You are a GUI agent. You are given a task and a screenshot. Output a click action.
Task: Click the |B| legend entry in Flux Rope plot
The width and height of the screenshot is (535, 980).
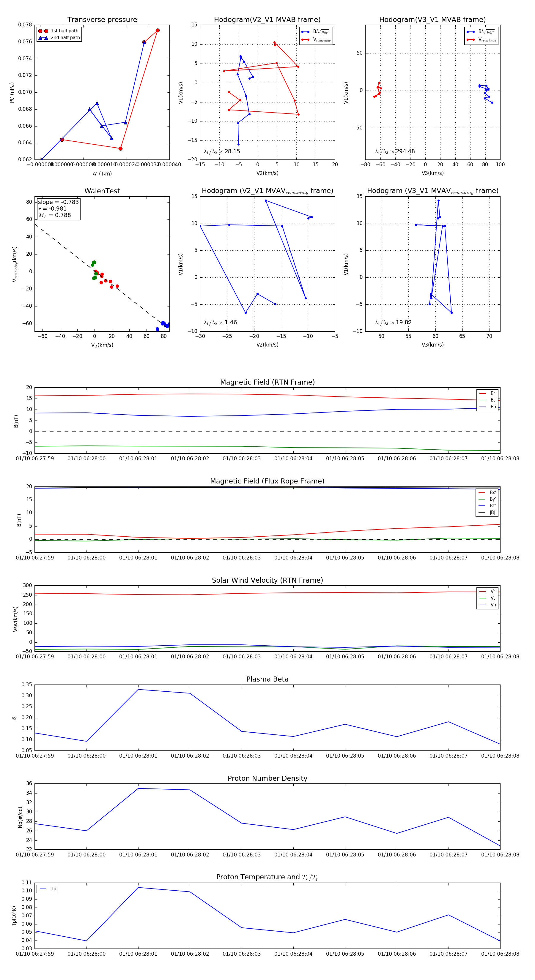(x=487, y=513)
